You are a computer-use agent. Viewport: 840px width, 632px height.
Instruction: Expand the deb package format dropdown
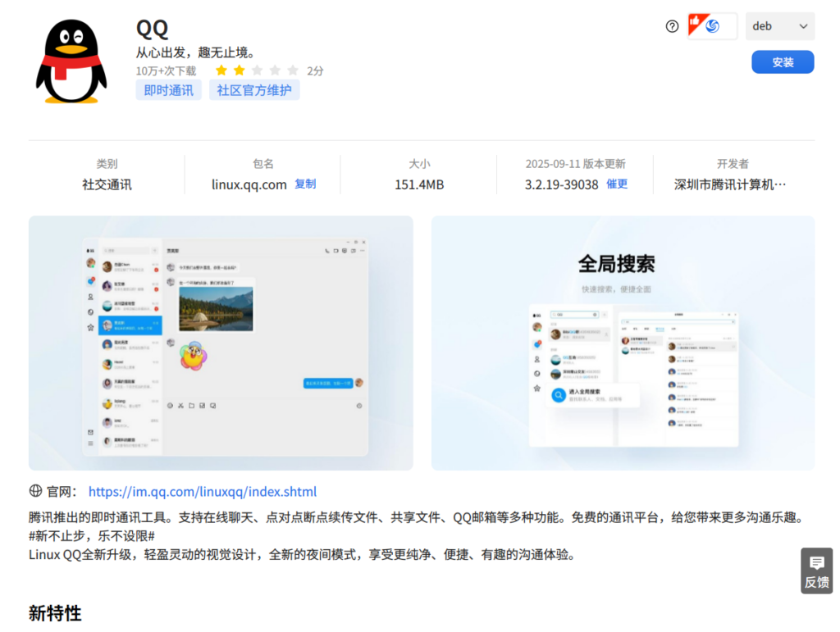point(780,26)
